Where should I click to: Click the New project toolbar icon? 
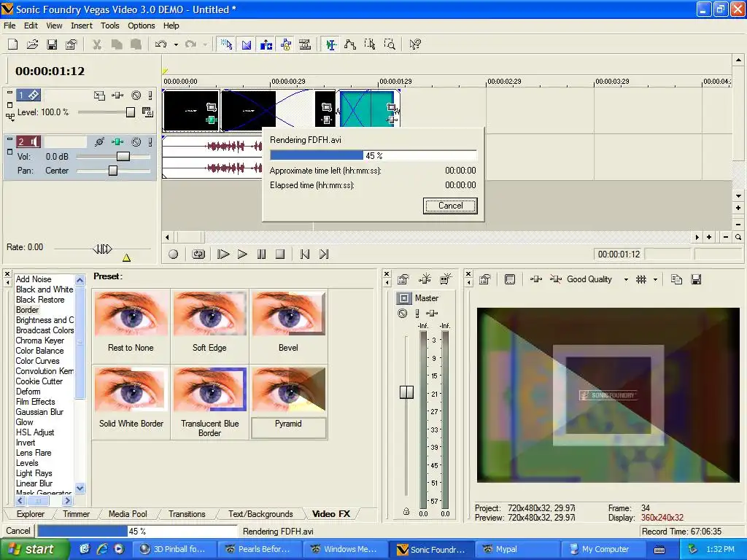(13, 44)
